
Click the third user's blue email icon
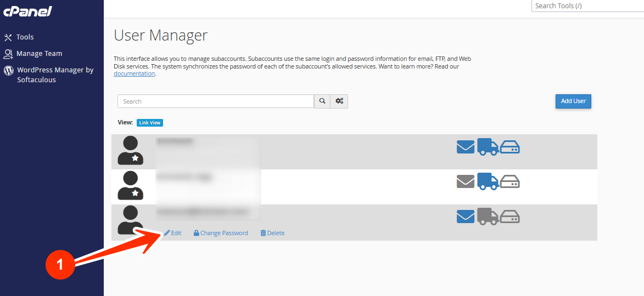click(x=466, y=217)
